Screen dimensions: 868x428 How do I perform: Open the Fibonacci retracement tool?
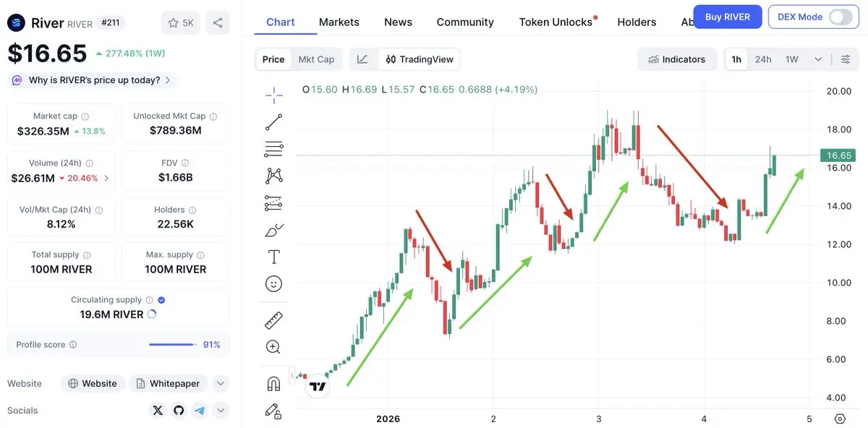point(274,150)
